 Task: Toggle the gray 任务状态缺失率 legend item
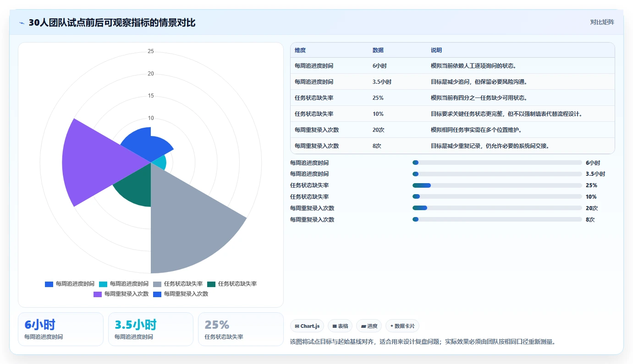pyautogui.click(x=178, y=284)
